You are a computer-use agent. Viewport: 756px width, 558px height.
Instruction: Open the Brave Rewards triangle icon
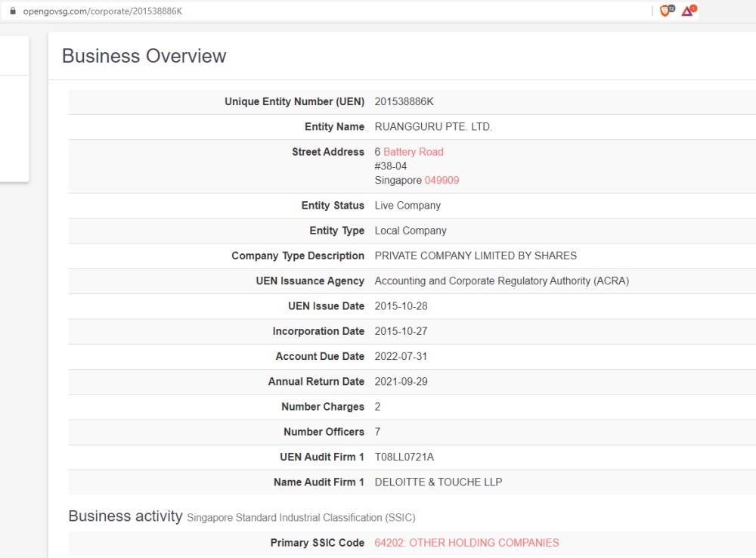688,11
